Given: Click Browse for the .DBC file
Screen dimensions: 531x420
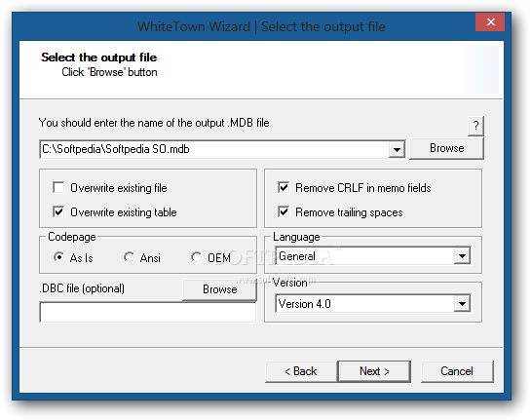Looking at the screenshot, I should pyautogui.click(x=220, y=289).
